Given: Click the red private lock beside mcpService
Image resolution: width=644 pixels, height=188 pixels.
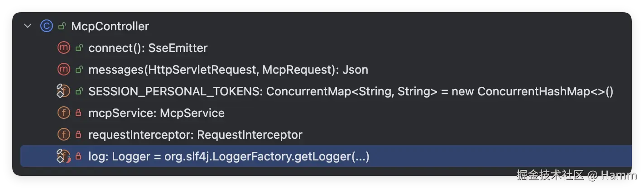Looking at the screenshot, I should click(78, 113).
